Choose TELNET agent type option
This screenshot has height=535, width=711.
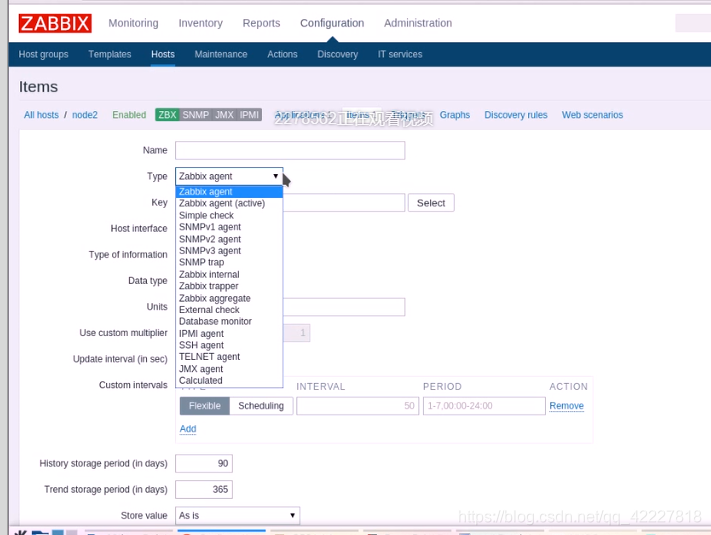(229, 357)
